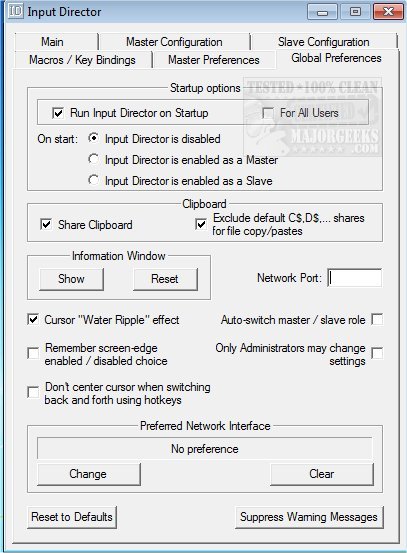The height and width of the screenshot is (553, 407).
Task: Choose Input Director is enabled as a Slave
Action: click(93, 181)
